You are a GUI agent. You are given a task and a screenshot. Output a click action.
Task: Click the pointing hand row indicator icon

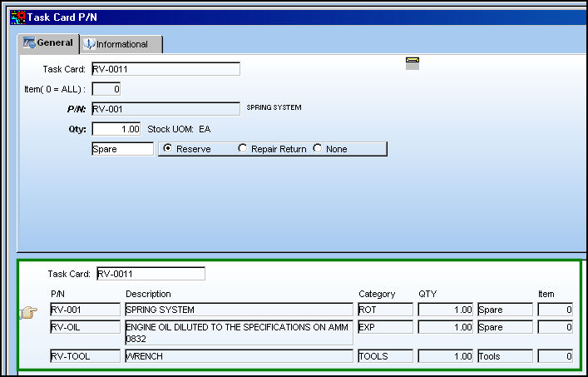[28, 312]
